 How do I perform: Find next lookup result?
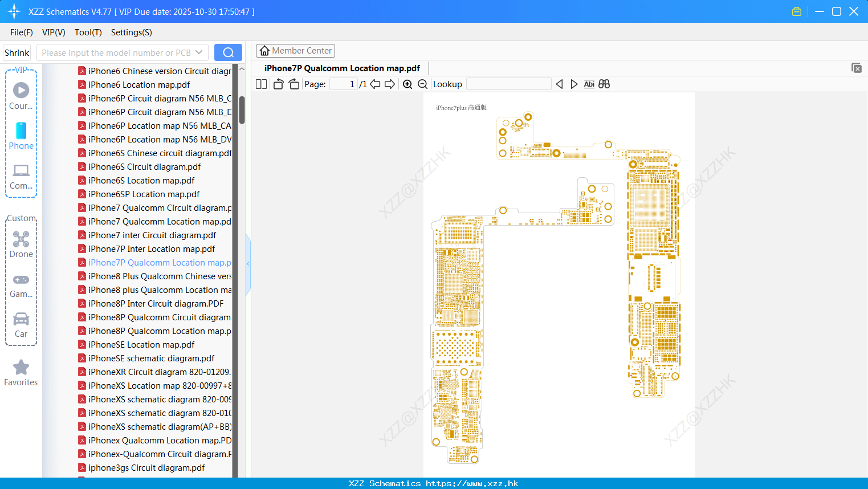pyautogui.click(x=574, y=84)
